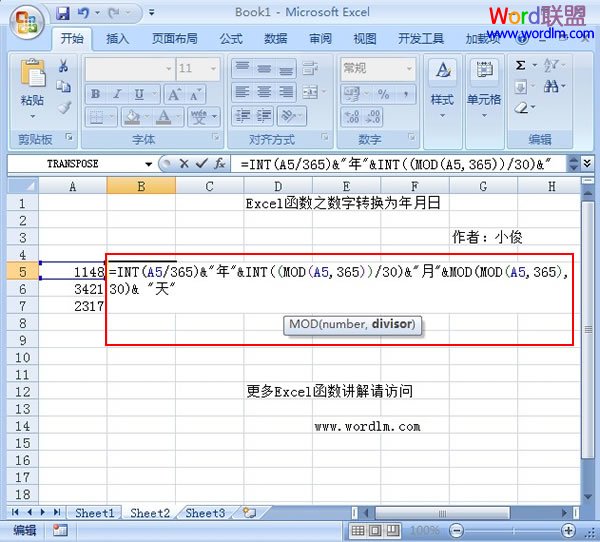Click the Find and Select binoculars icon
This screenshot has height=542, width=600.
click(x=551, y=87)
